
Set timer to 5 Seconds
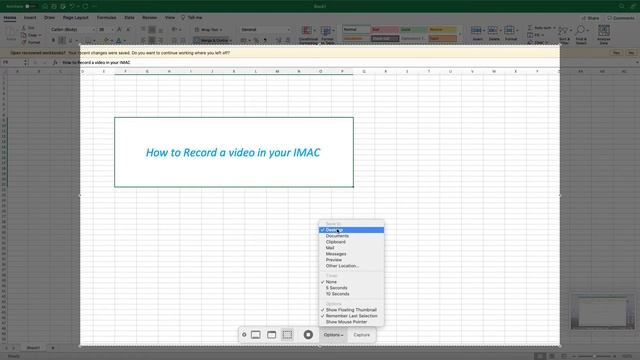[351, 288]
